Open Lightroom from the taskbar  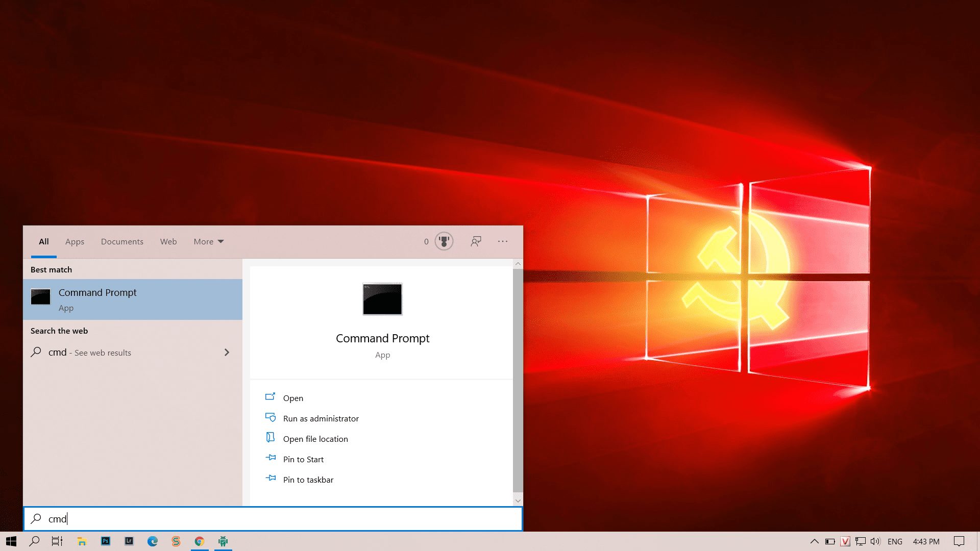coord(129,541)
